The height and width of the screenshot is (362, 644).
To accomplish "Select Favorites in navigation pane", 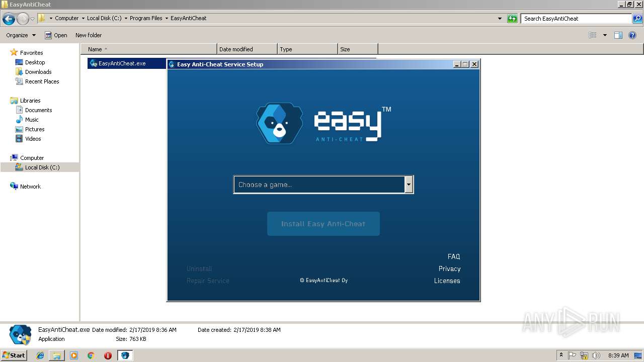I will 31,53.
